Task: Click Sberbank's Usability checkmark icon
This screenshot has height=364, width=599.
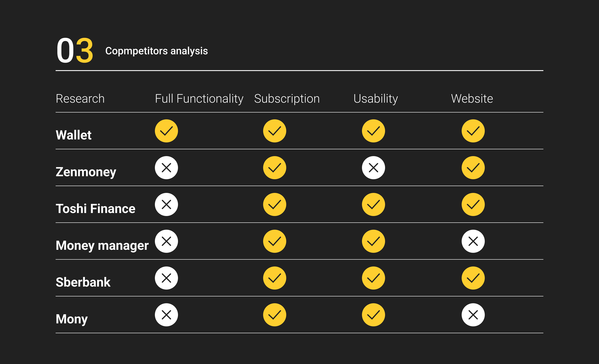Action: click(x=373, y=278)
